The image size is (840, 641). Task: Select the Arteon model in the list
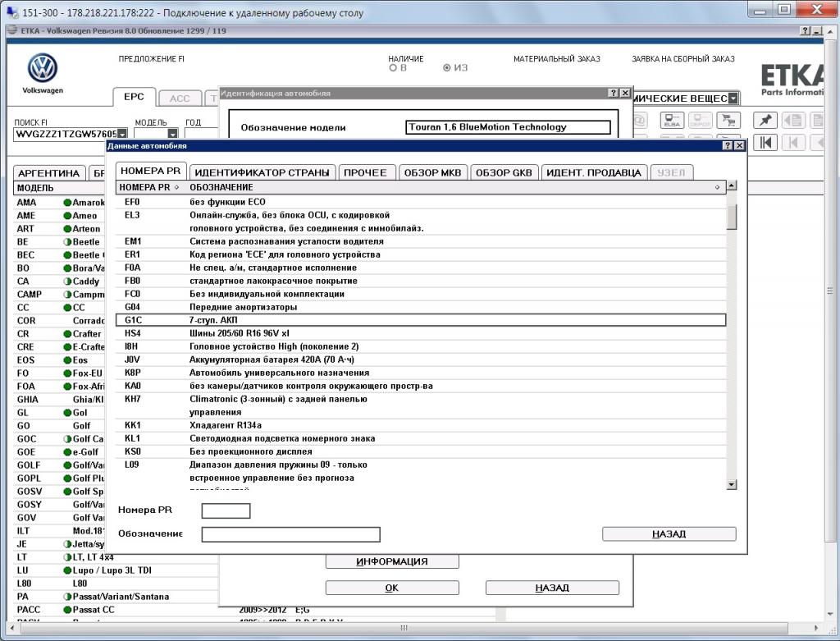click(x=59, y=229)
